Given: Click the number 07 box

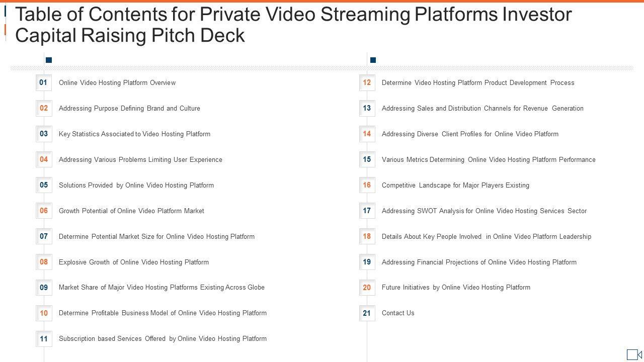Looking at the screenshot, I should click(44, 236).
